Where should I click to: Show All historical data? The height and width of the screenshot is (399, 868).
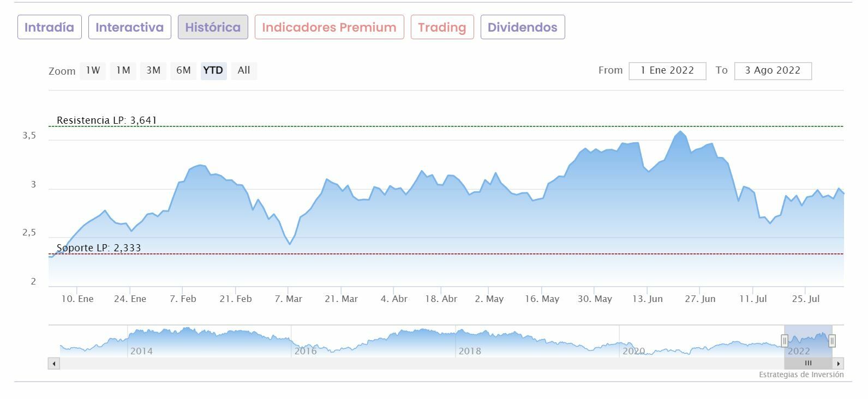pyautogui.click(x=244, y=70)
